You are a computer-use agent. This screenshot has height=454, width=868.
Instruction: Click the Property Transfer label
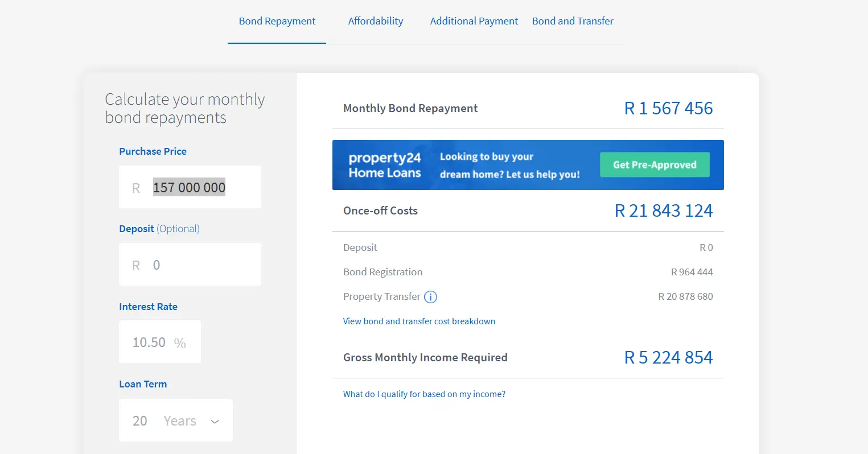pyautogui.click(x=381, y=296)
